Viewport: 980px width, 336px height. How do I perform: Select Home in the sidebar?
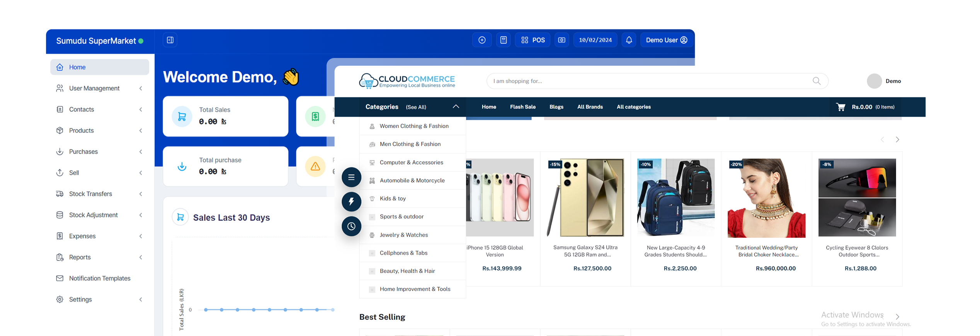[x=100, y=67]
